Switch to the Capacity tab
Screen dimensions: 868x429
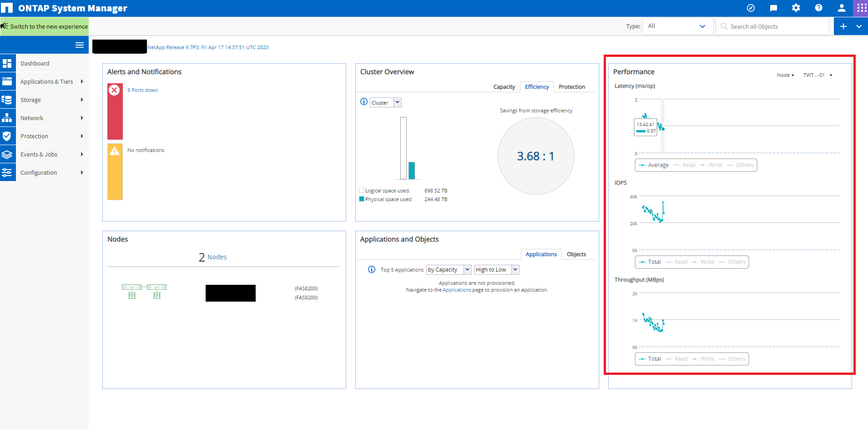point(504,87)
